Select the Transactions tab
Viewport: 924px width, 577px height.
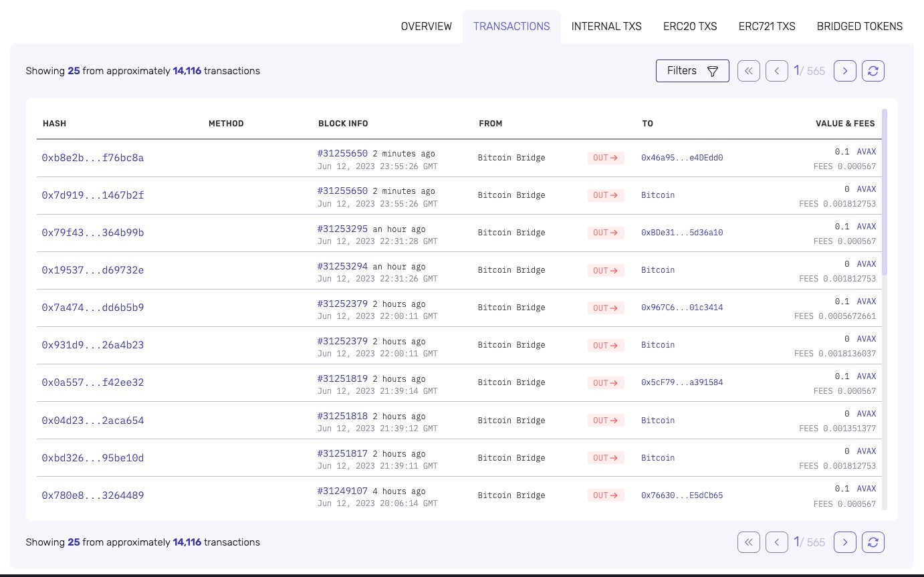[511, 27]
